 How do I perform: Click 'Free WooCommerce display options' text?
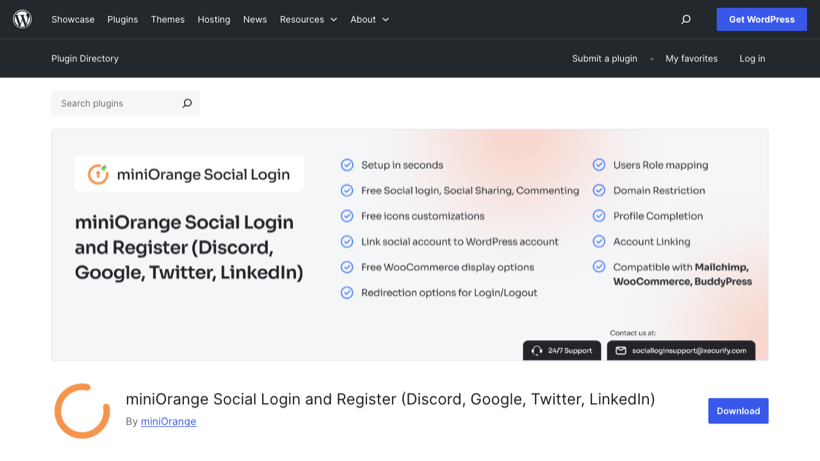448,267
